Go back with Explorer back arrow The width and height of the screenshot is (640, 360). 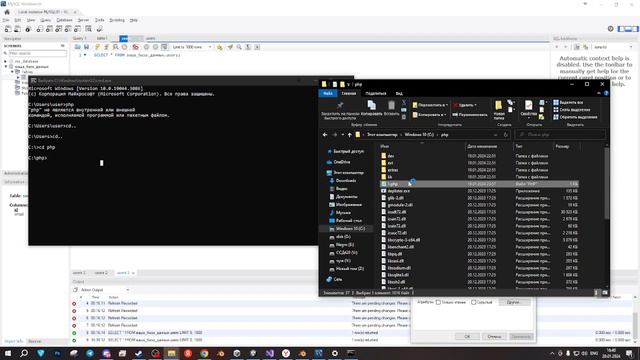click(325, 135)
